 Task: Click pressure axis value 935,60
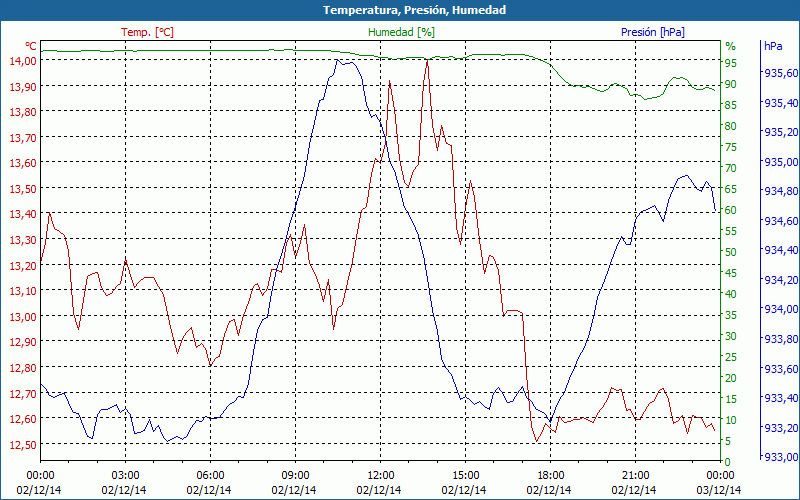click(x=781, y=73)
